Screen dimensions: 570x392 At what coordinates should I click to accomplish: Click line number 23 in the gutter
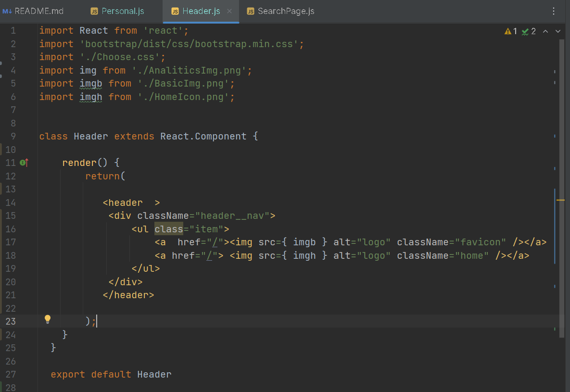click(11, 321)
